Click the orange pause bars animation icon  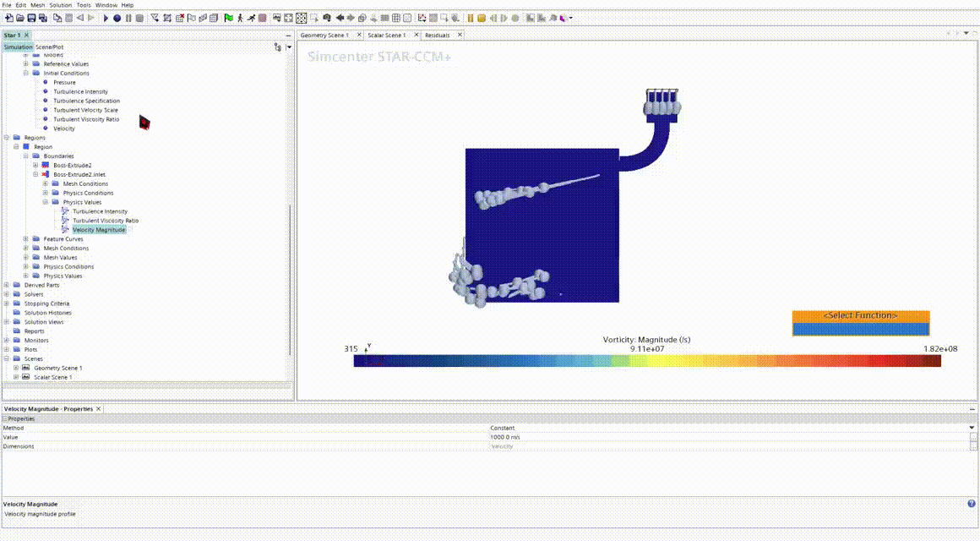coord(471,18)
